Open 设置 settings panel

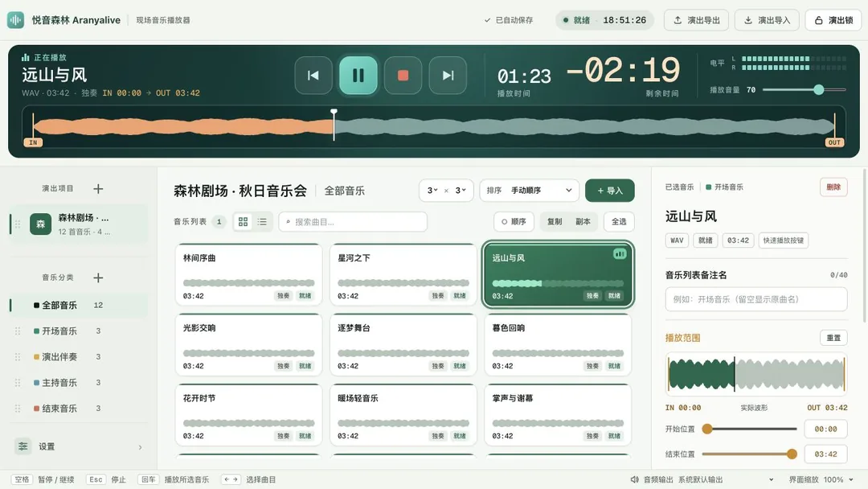pyautogui.click(x=79, y=446)
